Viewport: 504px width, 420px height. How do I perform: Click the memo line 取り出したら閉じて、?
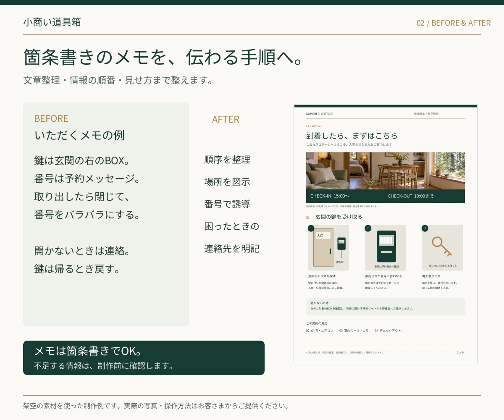pyautogui.click(x=83, y=197)
